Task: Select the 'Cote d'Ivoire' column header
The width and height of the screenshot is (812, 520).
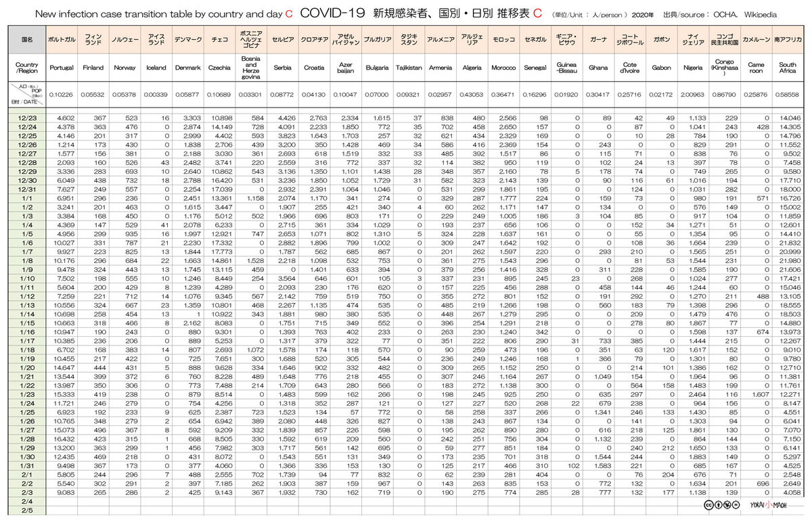Action: coord(629,68)
